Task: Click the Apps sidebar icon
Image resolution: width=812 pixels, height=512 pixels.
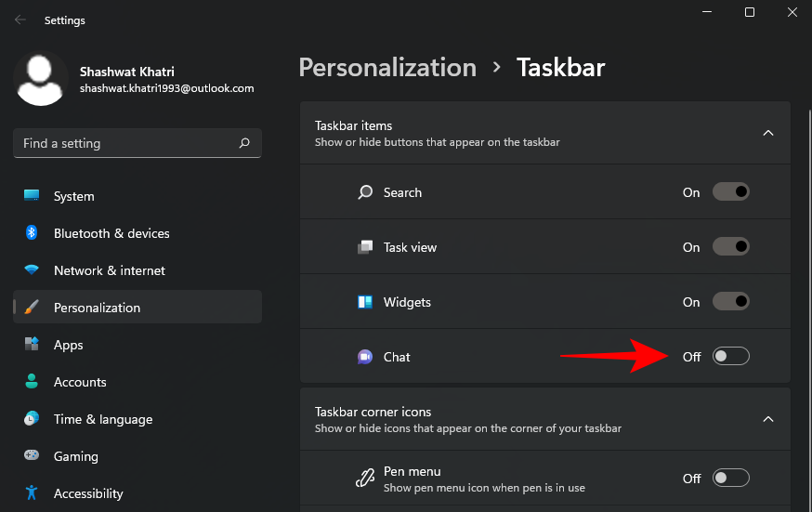Action: [32, 345]
